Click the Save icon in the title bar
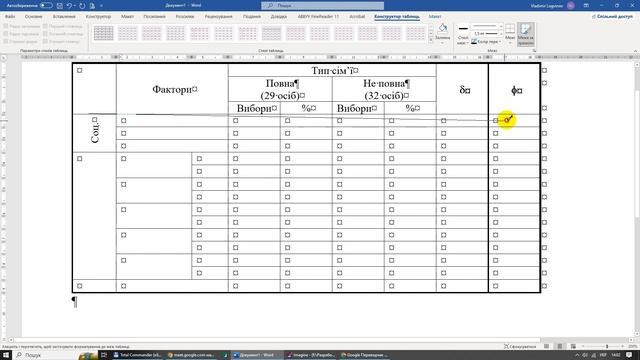640x360 pixels. coord(60,6)
